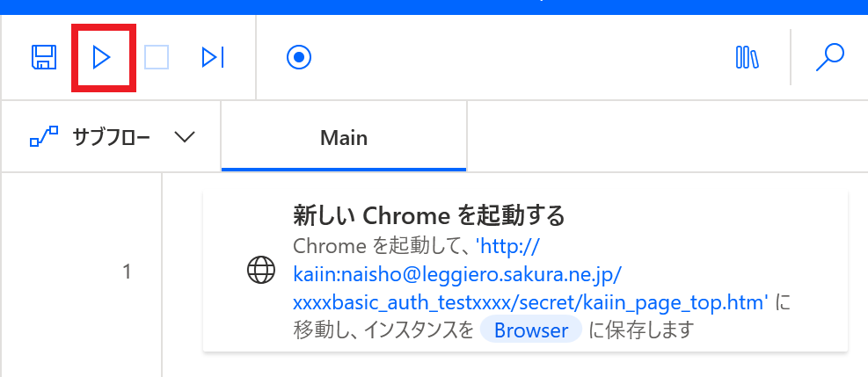
Task: Select line number 1 in the gutter
Action: pos(127,272)
